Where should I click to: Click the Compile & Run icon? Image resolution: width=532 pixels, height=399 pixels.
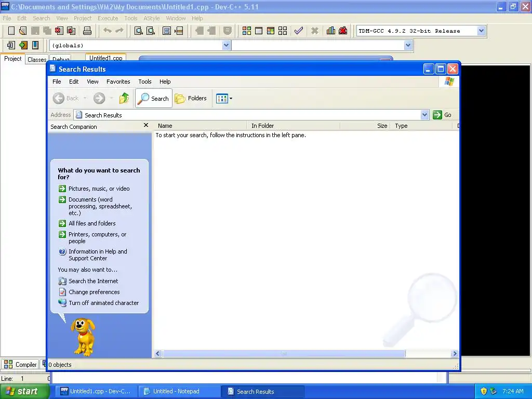pos(270,31)
